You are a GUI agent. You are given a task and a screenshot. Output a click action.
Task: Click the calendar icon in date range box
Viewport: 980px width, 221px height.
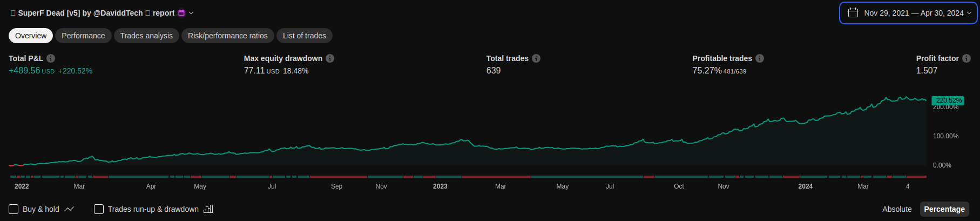pyautogui.click(x=853, y=13)
